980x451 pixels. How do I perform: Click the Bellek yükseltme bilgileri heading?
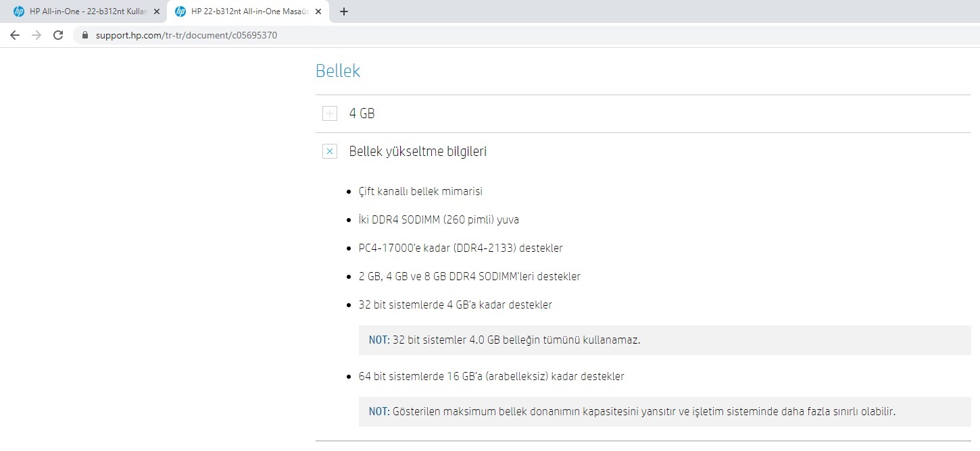[418, 151]
